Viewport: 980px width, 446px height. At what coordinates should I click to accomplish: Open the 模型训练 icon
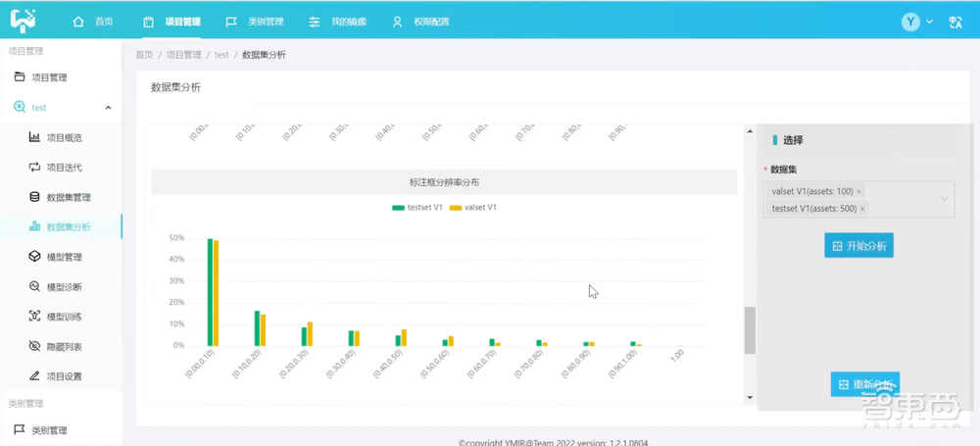click(35, 317)
